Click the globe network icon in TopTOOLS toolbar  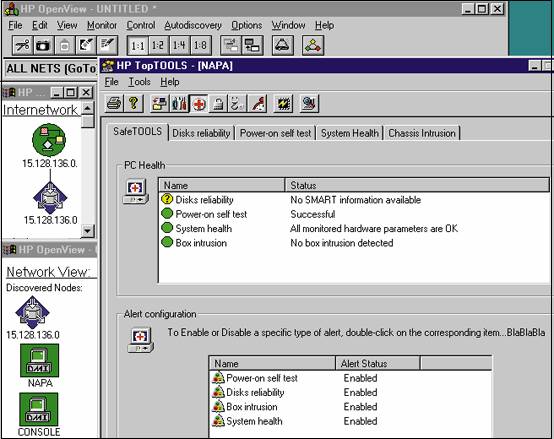tap(310, 104)
